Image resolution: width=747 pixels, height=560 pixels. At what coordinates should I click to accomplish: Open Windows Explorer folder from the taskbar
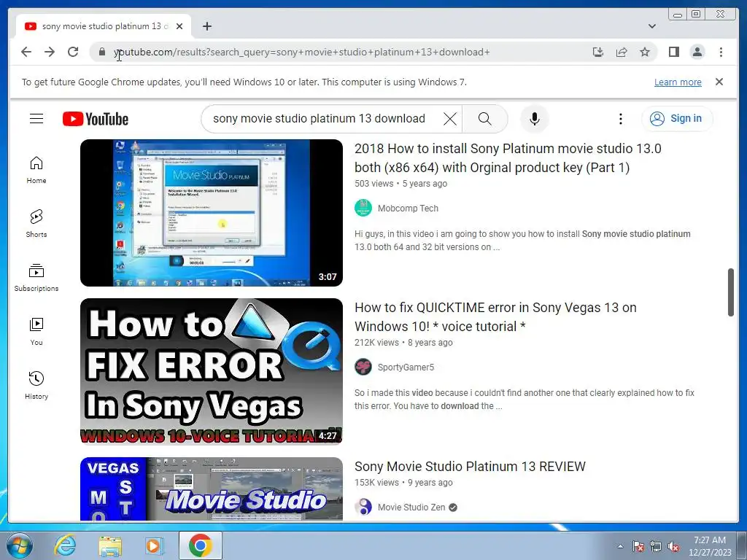coord(110,545)
